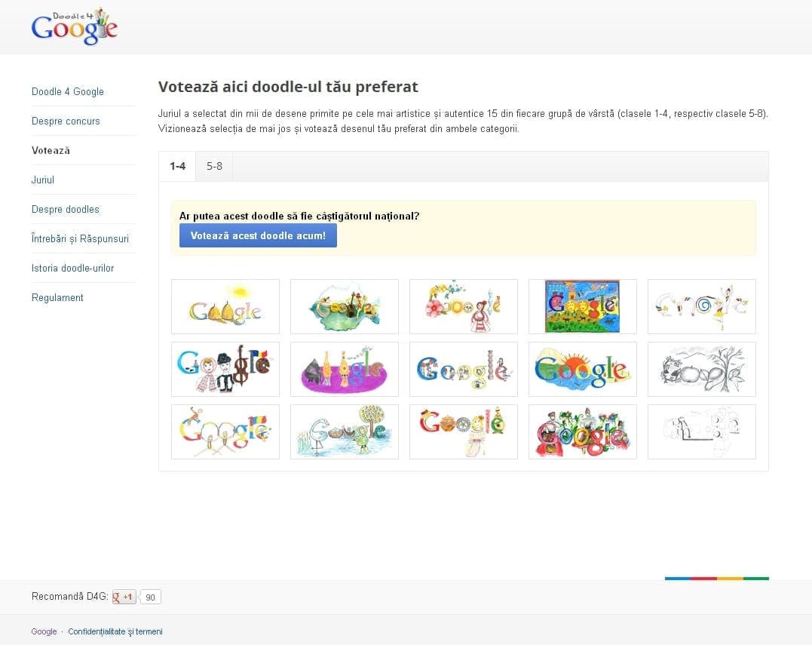
Task: Open Istoria doodle-urilor in the sidebar
Action: pyautogui.click(x=73, y=268)
